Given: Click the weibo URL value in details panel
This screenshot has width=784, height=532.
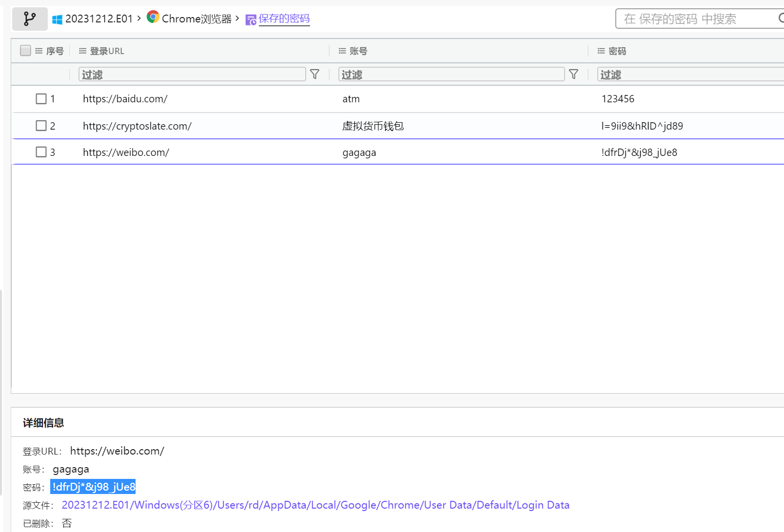Looking at the screenshot, I should coord(117,451).
